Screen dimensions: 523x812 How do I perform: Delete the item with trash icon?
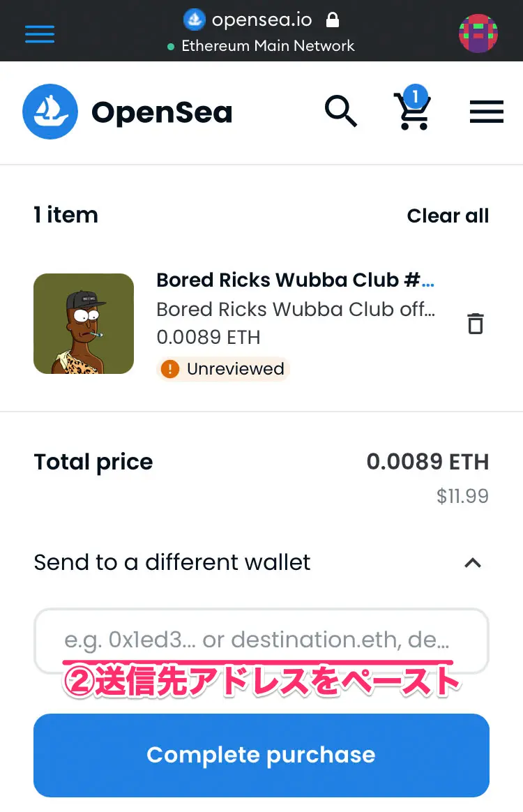tap(476, 324)
